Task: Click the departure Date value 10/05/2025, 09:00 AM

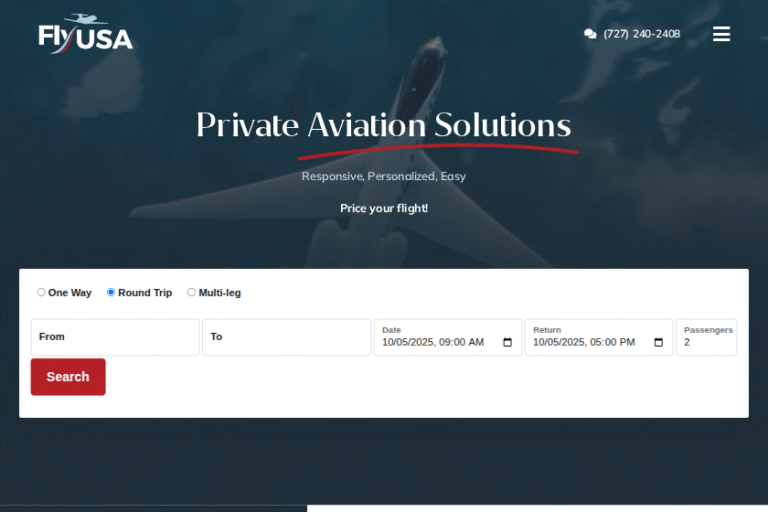Action: click(433, 342)
